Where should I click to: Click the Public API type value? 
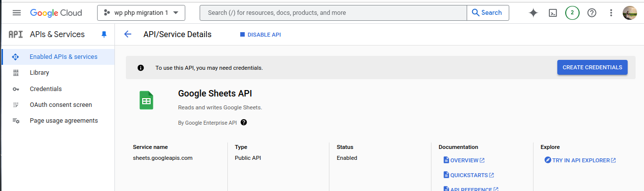pos(248,158)
